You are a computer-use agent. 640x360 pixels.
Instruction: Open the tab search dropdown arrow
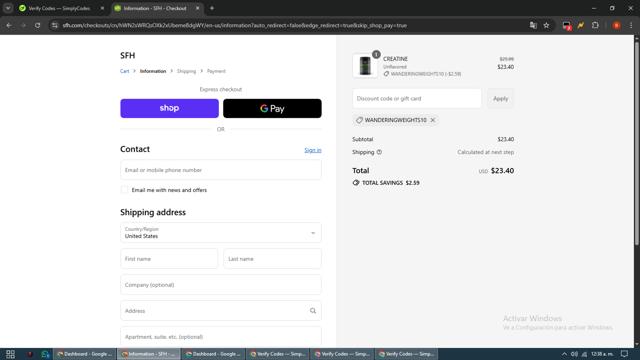tap(8, 8)
